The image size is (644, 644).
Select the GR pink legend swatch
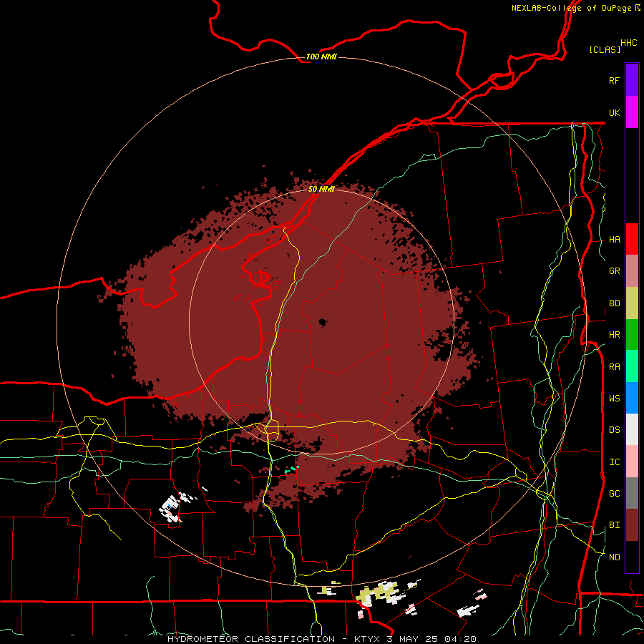(632, 271)
